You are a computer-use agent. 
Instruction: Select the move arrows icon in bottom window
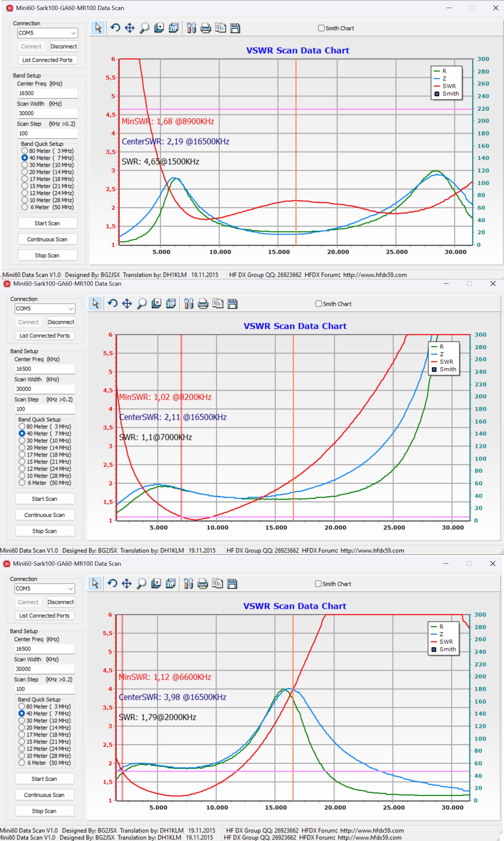click(127, 583)
